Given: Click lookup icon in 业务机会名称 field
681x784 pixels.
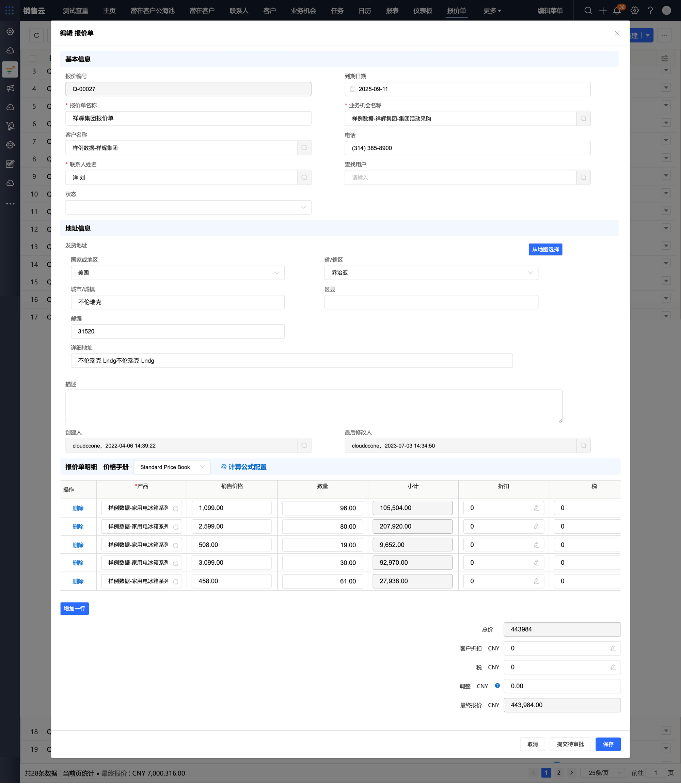Looking at the screenshot, I should click(583, 119).
